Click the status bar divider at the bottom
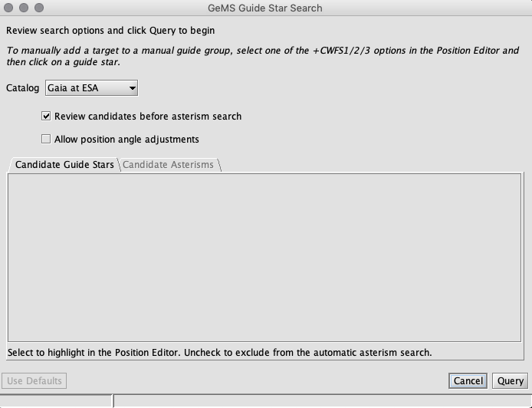The height and width of the screenshot is (408, 532). coord(113,401)
